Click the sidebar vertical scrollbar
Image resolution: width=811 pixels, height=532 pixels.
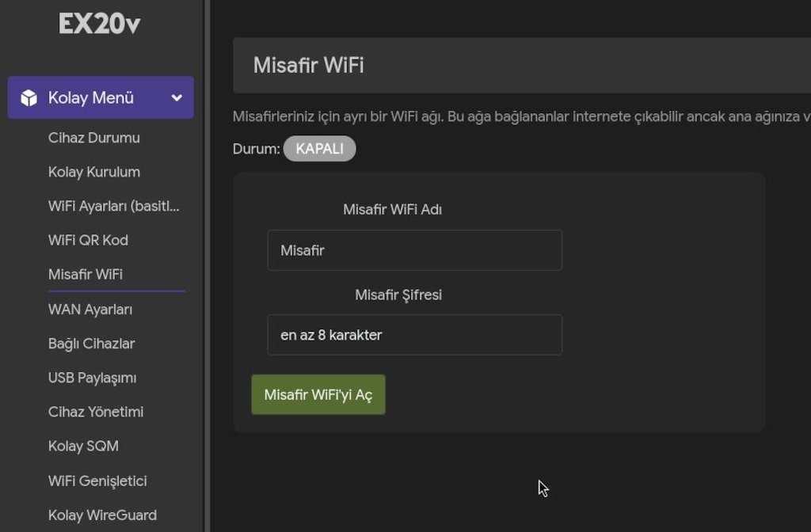207,266
